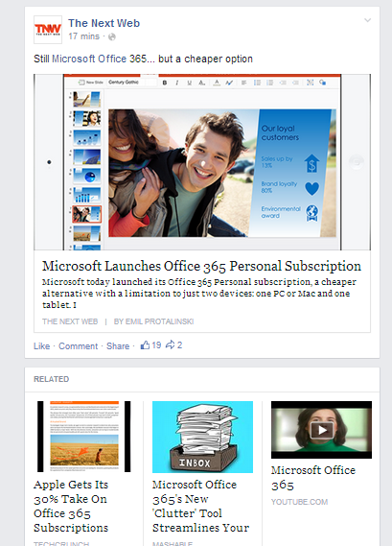392x546 pixels.
Task: Click BY EMIL PROTALINSKI byline
Action: 153,321
